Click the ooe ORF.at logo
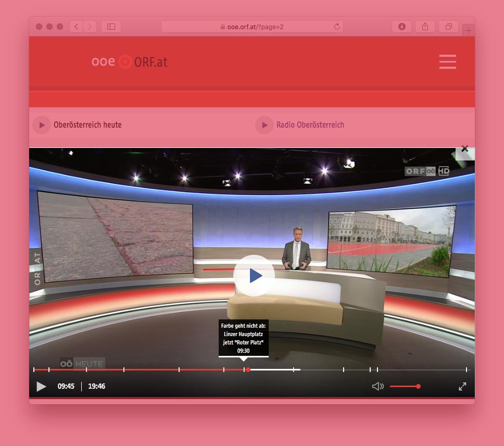The height and width of the screenshot is (446, 504). coord(130,61)
